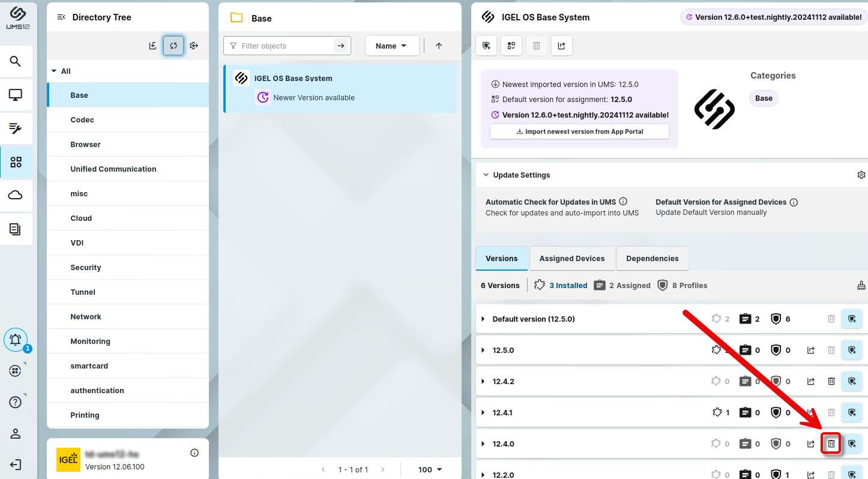Image resolution: width=868 pixels, height=479 pixels.
Task: Click Import newest version from App Portal
Action: (579, 131)
